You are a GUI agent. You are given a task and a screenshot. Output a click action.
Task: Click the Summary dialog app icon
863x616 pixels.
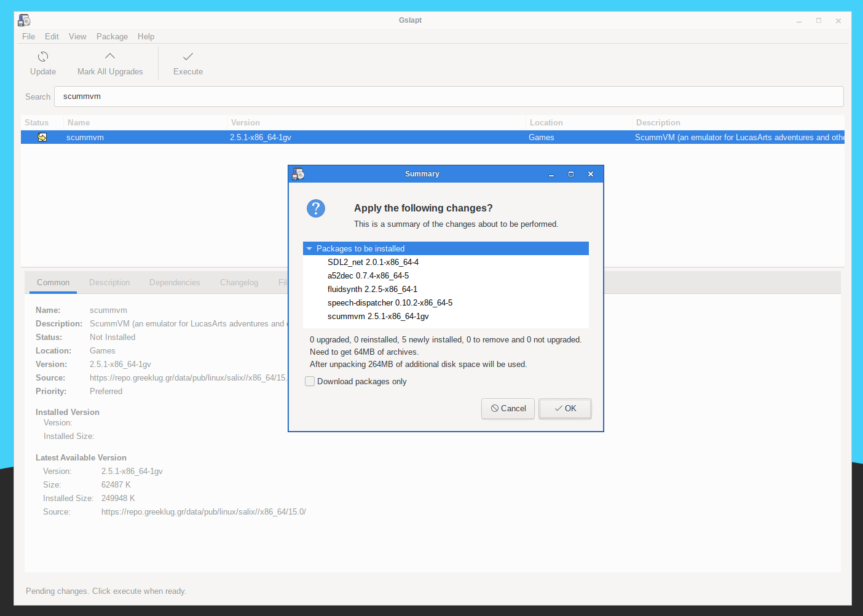[299, 174]
